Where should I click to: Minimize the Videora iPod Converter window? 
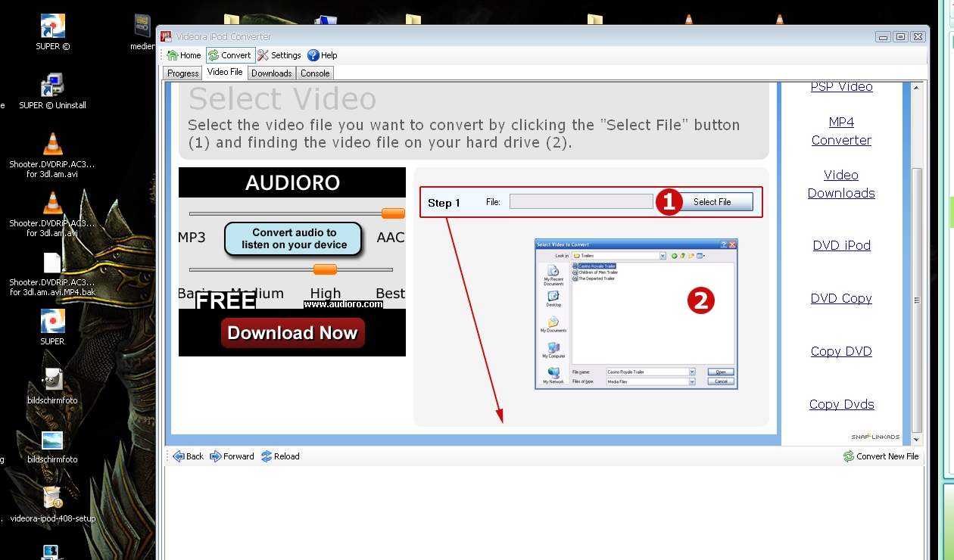[x=883, y=36]
